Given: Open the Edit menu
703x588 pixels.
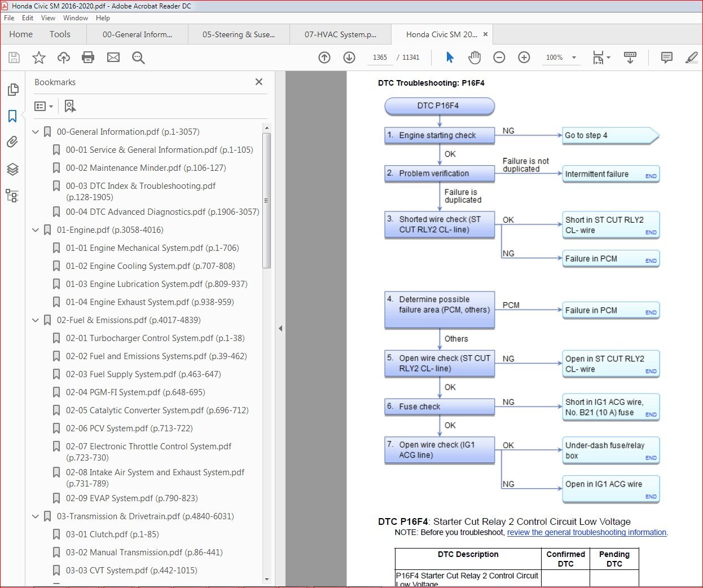Looking at the screenshot, I should pos(28,18).
